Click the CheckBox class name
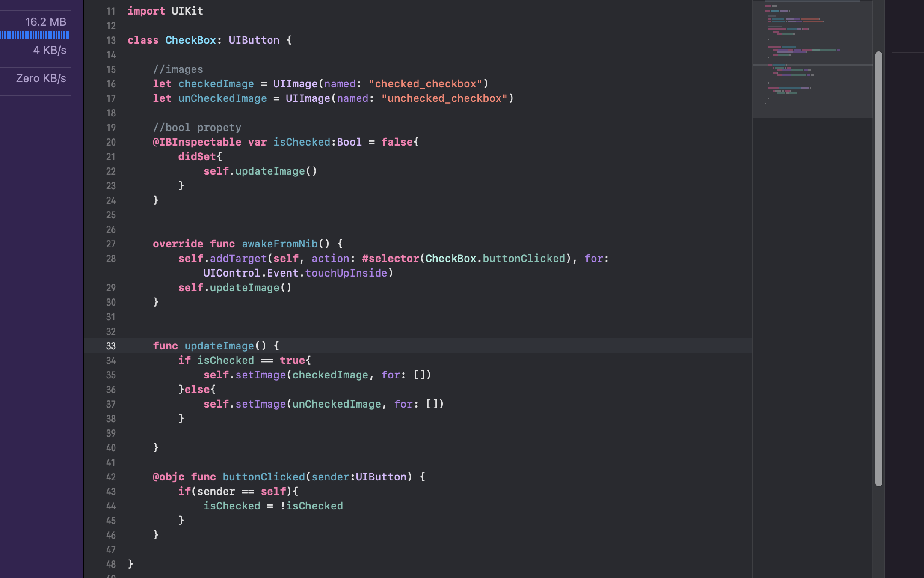The image size is (924, 578). pos(191,40)
